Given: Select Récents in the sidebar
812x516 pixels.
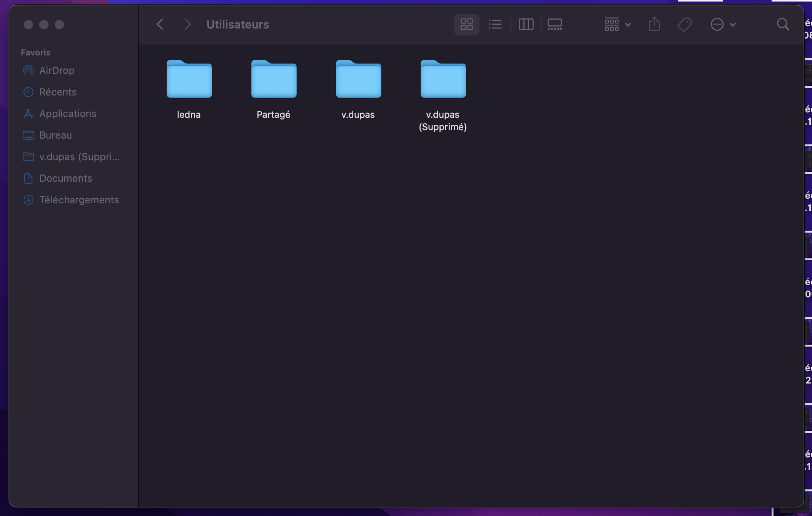Looking at the screenshot, I should click(x=58, y=92).
